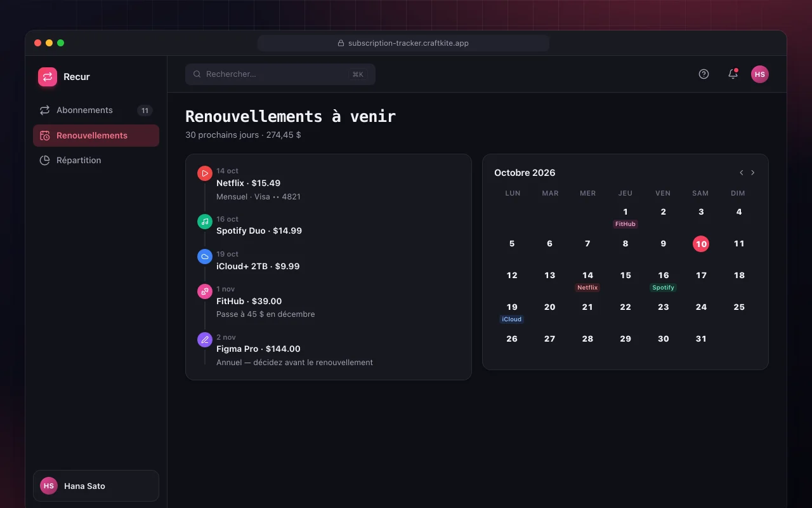Open the help question-mark icon
The width and height of the screenshot is (812, 508).
[704, 74]
